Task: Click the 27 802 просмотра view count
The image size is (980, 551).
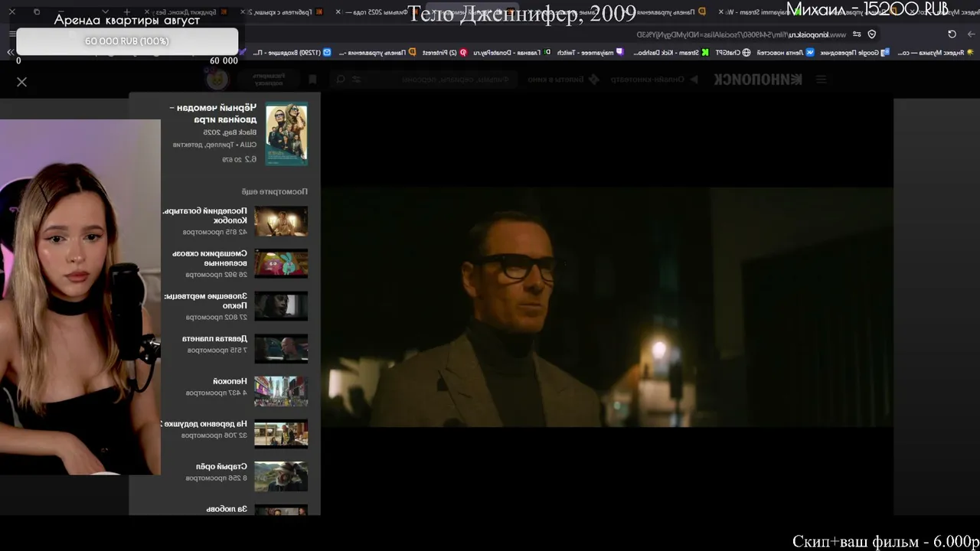Action: [x=217, y=318]
